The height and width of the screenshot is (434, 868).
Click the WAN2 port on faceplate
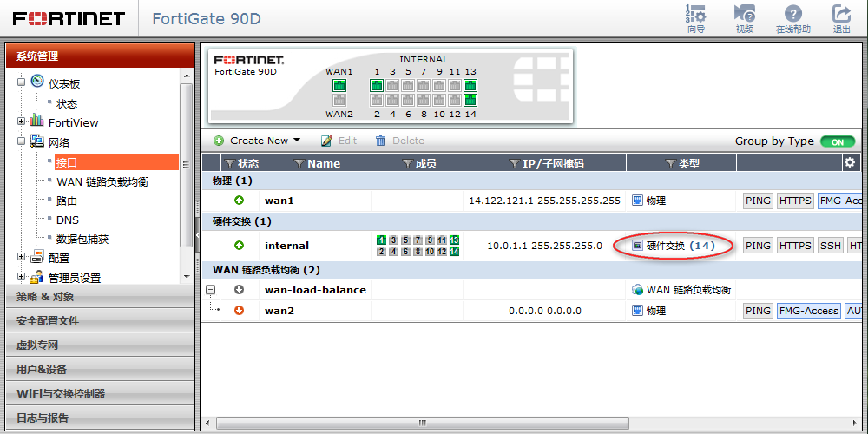click(339, 100)
